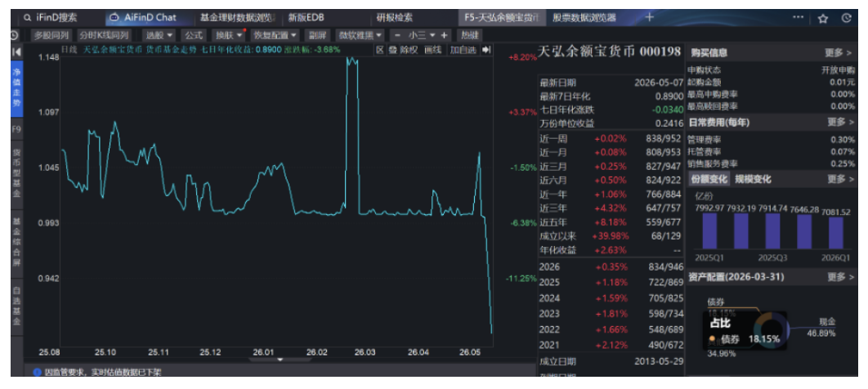Select the 份额变化 tab

(708, 179)
